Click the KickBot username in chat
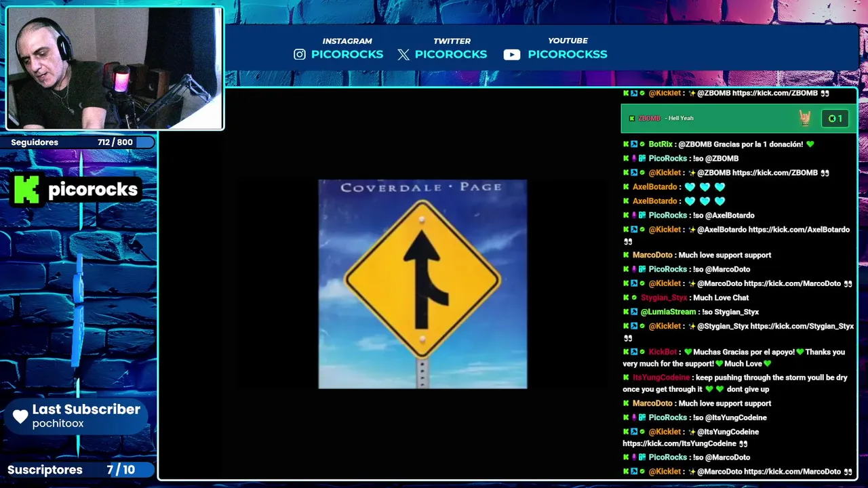This screenshot has width=868, height=488. tap(663, 352)
